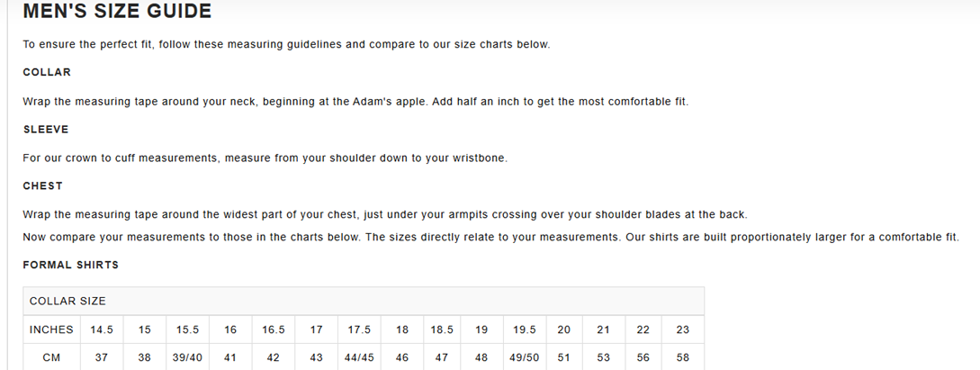Select the 19.5 inches collar cell
This screenshot has width=980, height=370.
(525, 329)
